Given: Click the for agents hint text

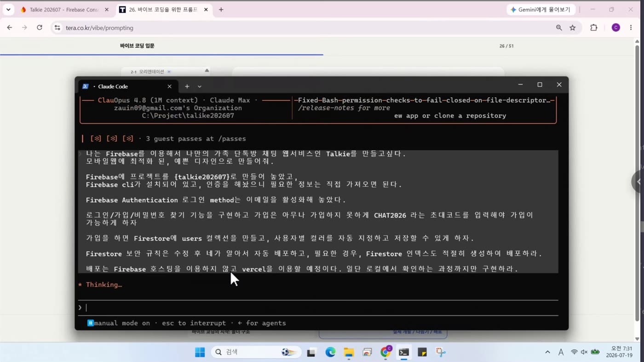Looking at the screenshot, I should (x=262, y=323).
